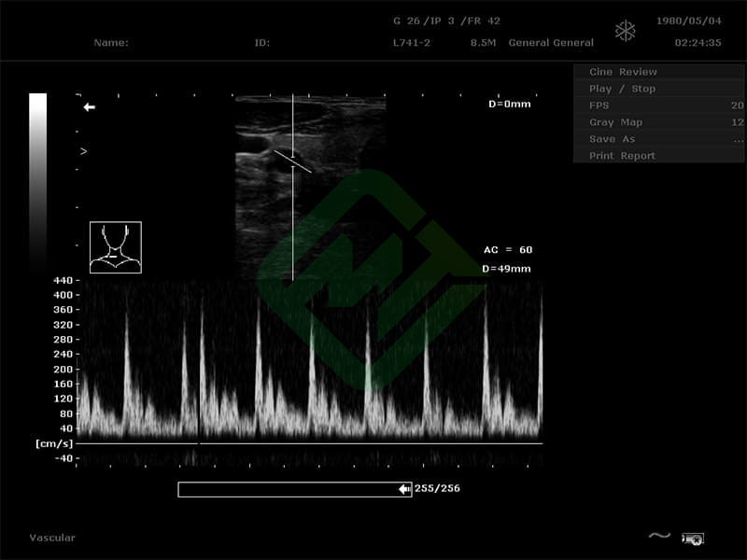Click the cine frame slider arrow handle
The image size is (747, 560).
coord(404,489)
